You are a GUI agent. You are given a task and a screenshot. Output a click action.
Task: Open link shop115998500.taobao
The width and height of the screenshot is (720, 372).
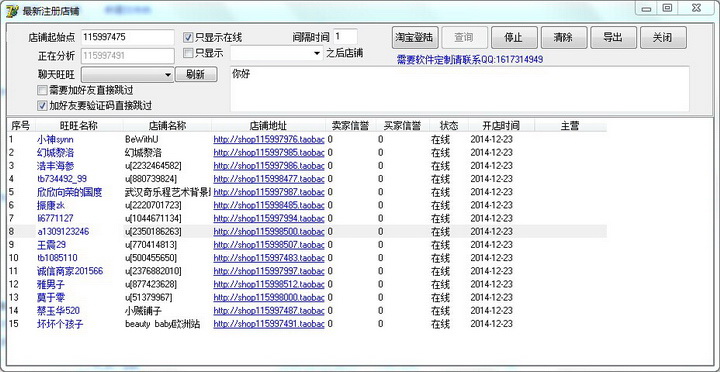click(269, 231)
